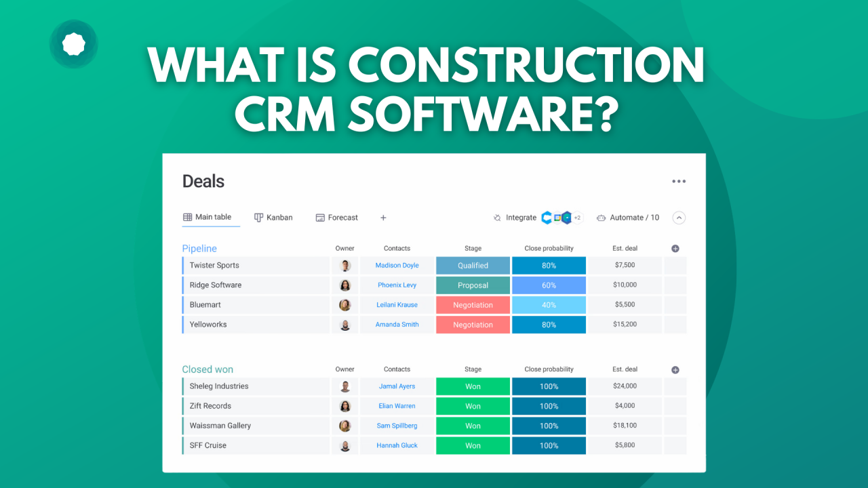Image resolution: width=868 pixels, height=488 pixels.
Task: Click the Integrate lightning icon
Action: point(497,218)
